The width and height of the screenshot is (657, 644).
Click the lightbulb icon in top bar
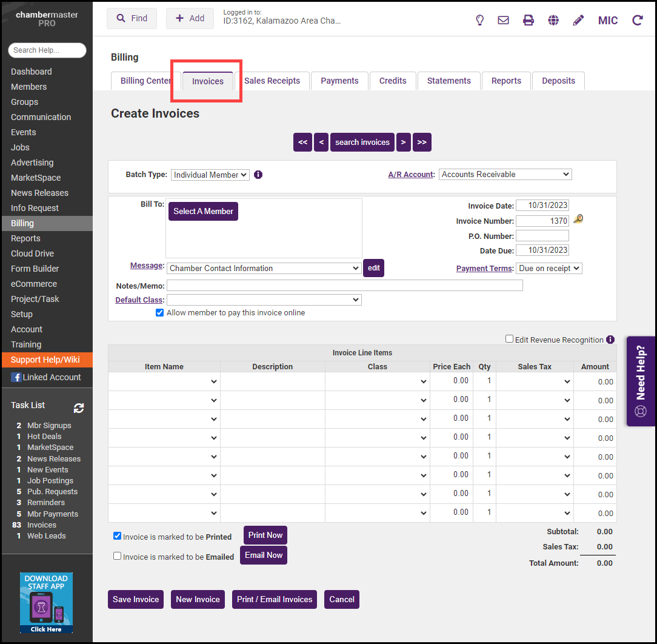pyautogui.click(x=479, y=20)
